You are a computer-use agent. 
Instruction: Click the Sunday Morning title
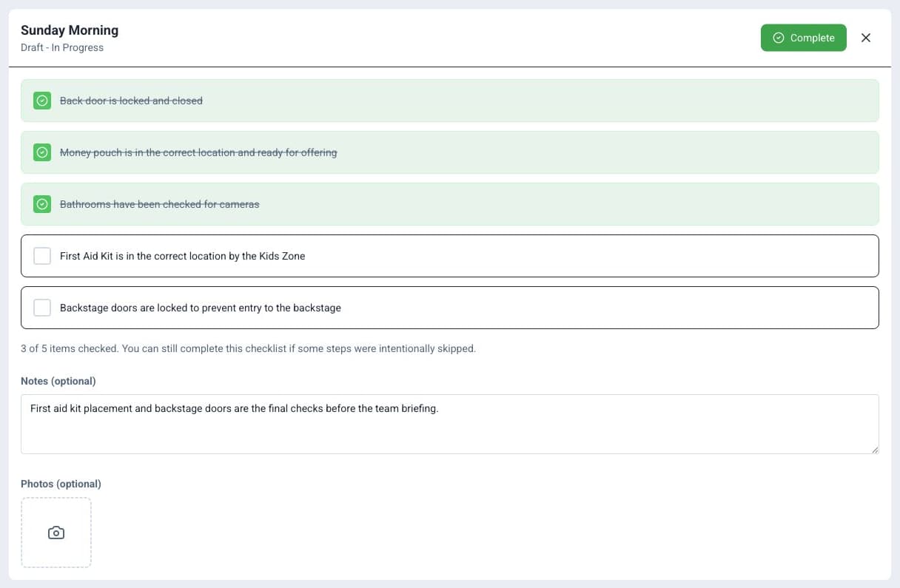(x=70, y=30)
